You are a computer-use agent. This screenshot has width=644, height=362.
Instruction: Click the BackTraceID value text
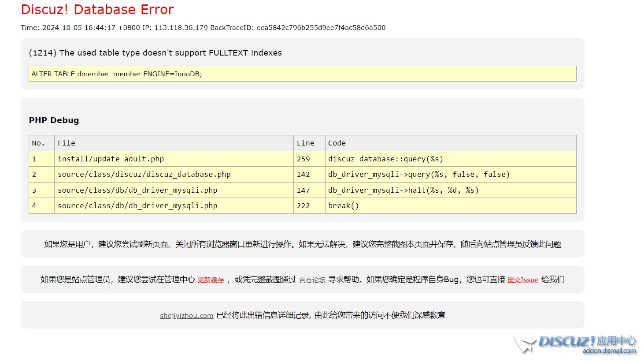click(321, 28)
